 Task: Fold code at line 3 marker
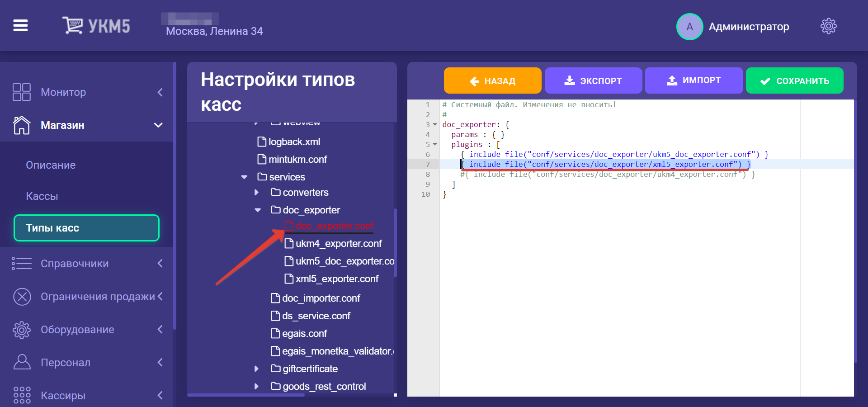[435, 124]
